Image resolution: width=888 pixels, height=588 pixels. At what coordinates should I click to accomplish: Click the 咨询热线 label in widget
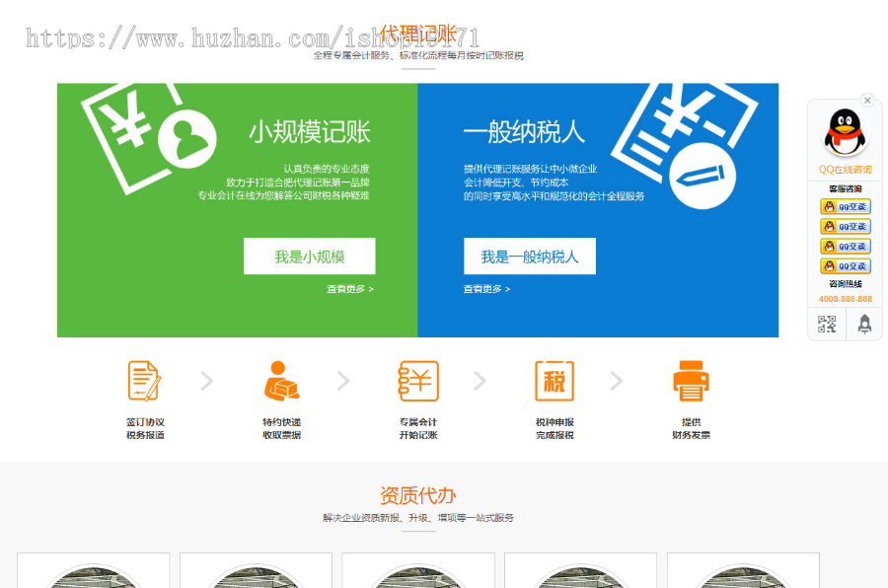pyautogui.click(x=845, y=284)
